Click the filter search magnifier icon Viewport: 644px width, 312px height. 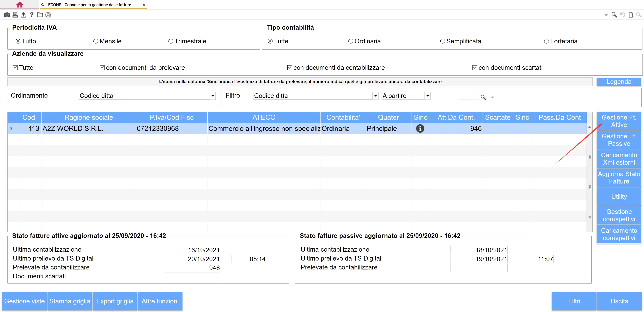tap(483, 97)
